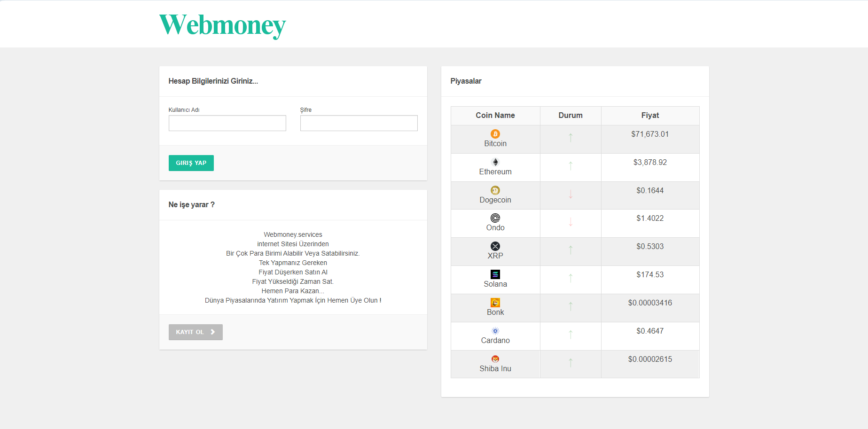Click Ondo's red down arrow
Screen dimensions: 868x429
[x=571, y=222]
